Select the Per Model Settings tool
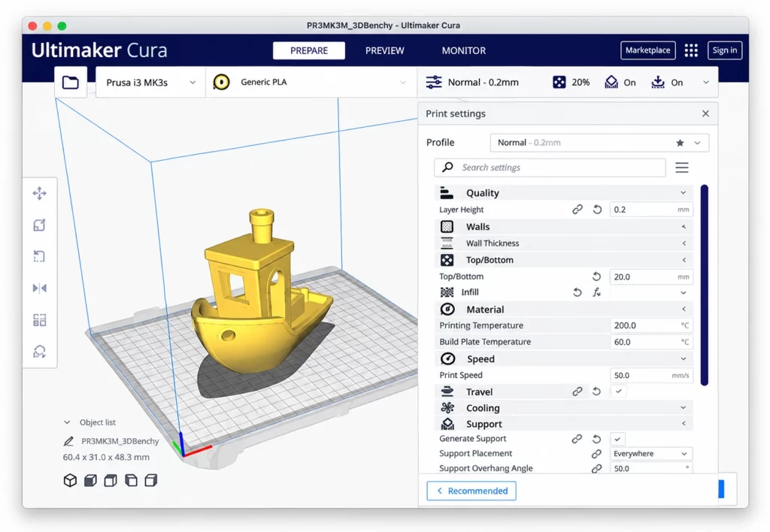This screenshot has height=532, width=770. (40, 320)
